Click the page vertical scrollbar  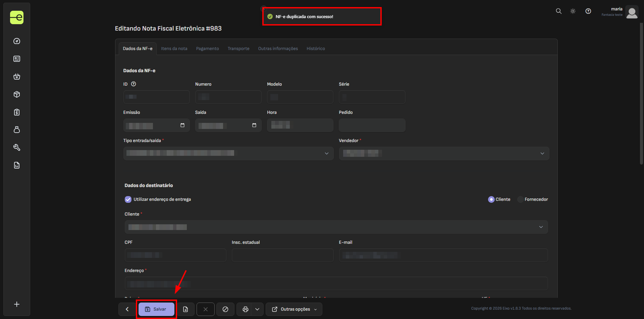tap(641, 94)
